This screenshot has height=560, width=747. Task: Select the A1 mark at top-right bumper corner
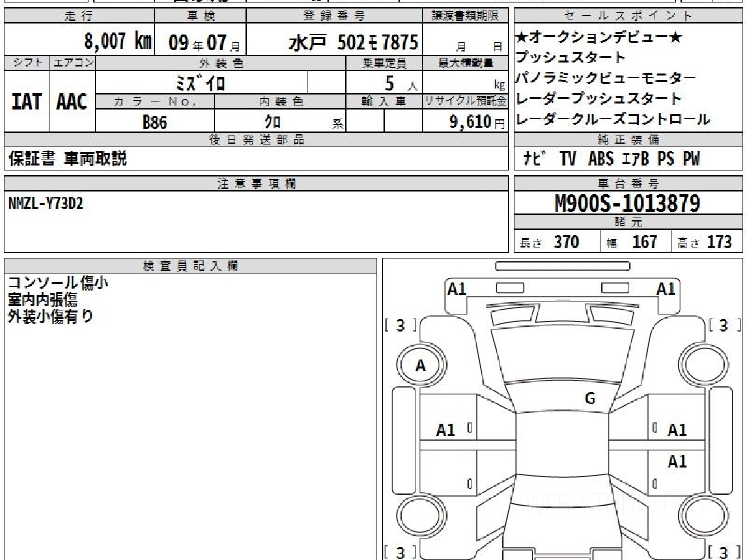[x=666, y=289]
